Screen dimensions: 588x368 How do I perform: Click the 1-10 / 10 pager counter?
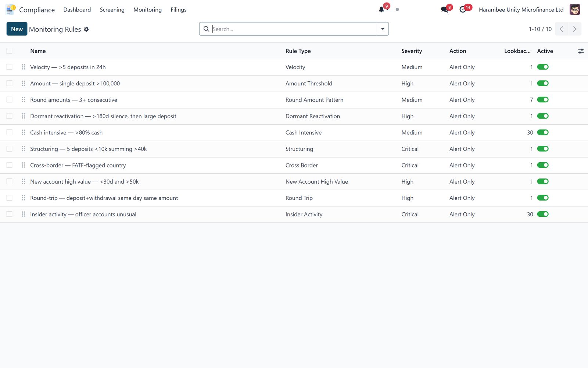pyautogui.click(x=540, y=29)
